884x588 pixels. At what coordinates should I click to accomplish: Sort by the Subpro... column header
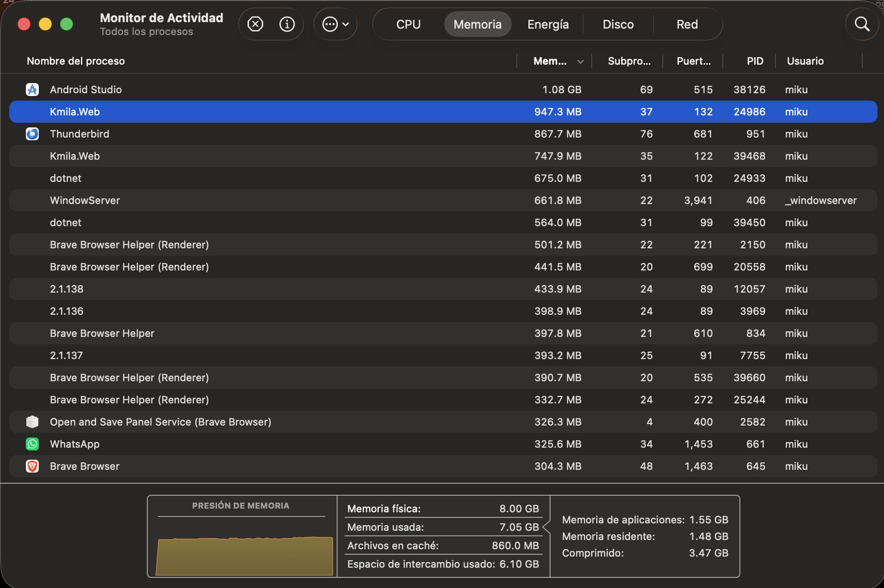click(x=629, y=61)
